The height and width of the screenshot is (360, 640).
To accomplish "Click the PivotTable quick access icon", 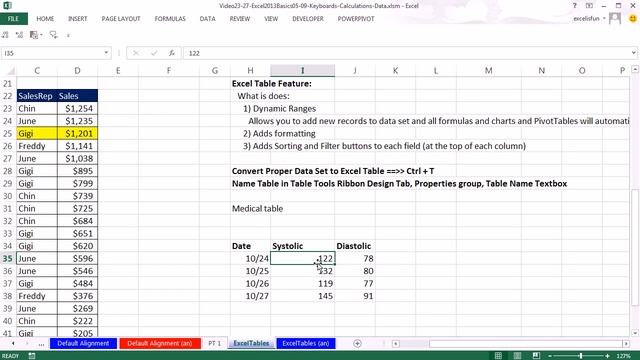I will point(33,35).
